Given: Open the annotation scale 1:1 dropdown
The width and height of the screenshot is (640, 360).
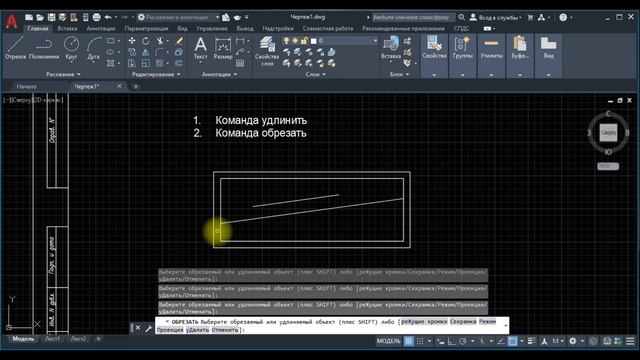Looking at the screenshot, I should (x=558, y=341).
